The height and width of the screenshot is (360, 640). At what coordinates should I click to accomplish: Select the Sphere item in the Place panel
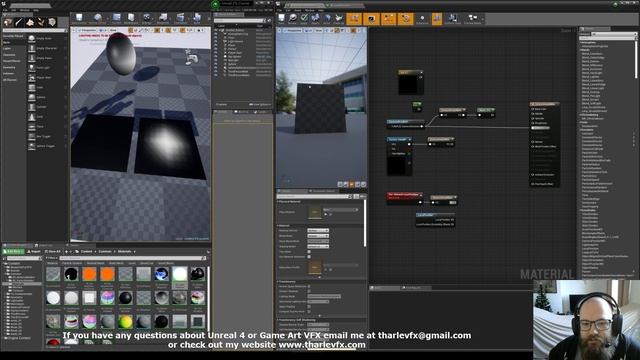point(47,97)
